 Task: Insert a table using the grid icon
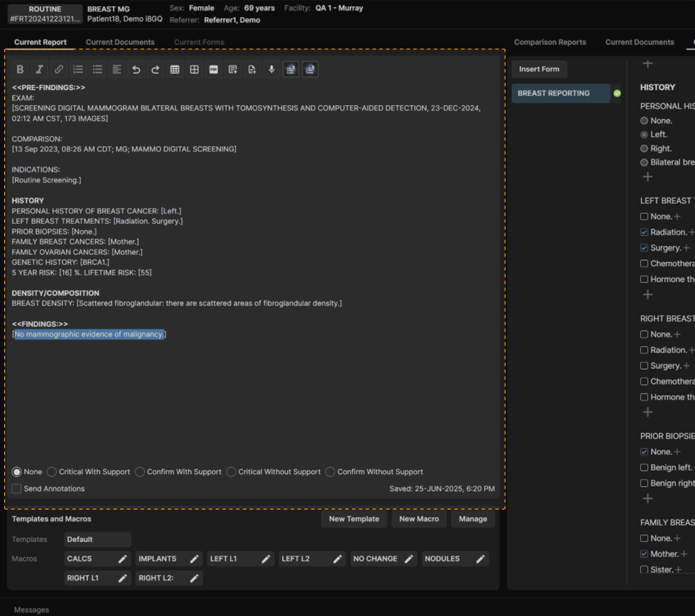(175, 70)
